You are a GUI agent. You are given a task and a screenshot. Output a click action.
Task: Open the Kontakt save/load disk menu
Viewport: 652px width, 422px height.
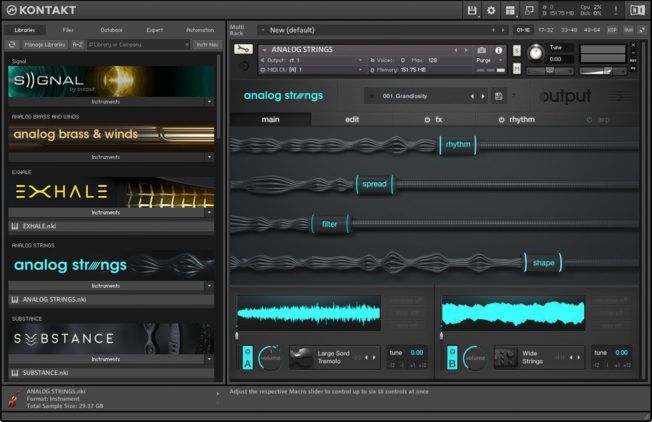(x=472, y=10)
